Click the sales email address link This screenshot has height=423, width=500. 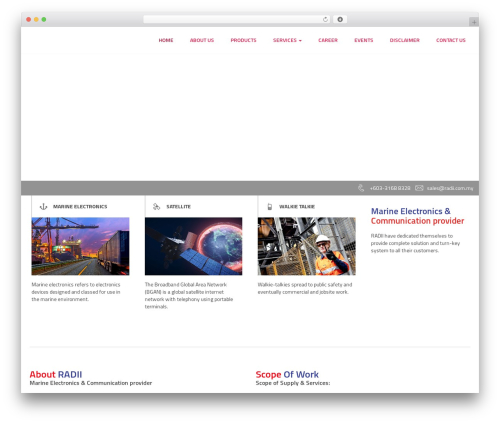click(450, 188)
